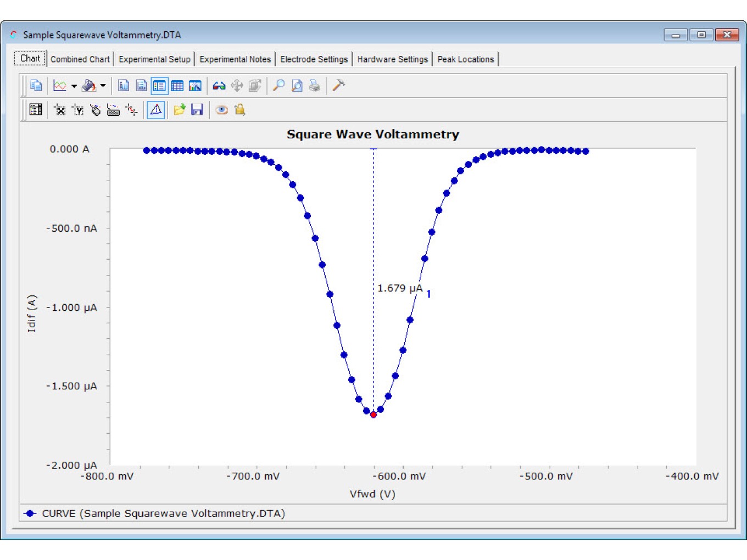Toggle visibility with the eye icon
747x560 pixels.
[222, 110]
